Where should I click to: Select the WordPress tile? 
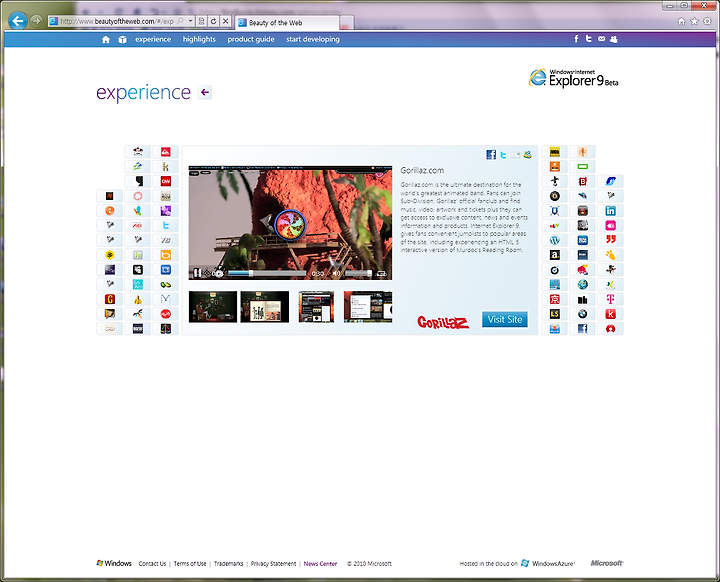click(x=555, y=240)
